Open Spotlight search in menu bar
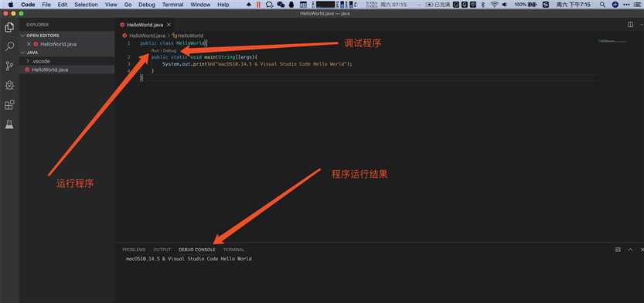Screen dimensions: 644x303 (602, 5)
